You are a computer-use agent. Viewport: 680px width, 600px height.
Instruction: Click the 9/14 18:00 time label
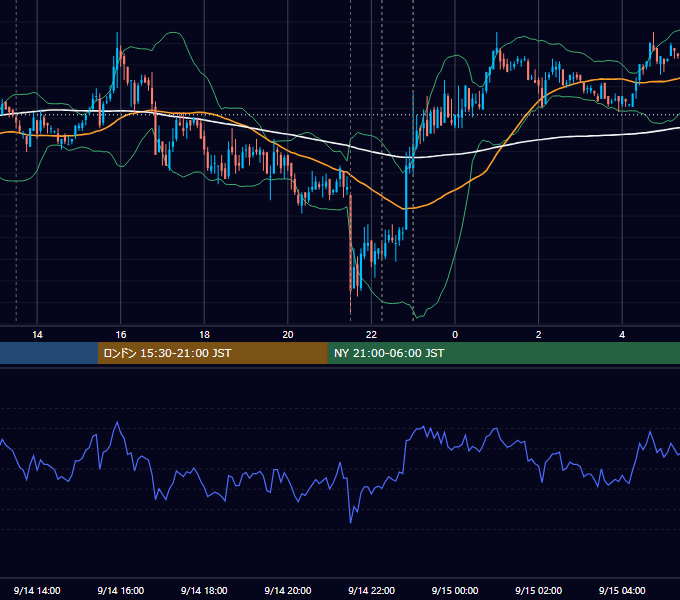204,590
